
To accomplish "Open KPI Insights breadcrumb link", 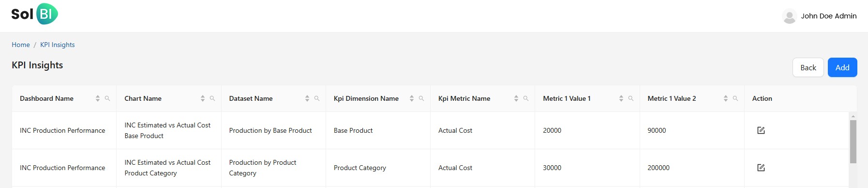I will [58, 45].
